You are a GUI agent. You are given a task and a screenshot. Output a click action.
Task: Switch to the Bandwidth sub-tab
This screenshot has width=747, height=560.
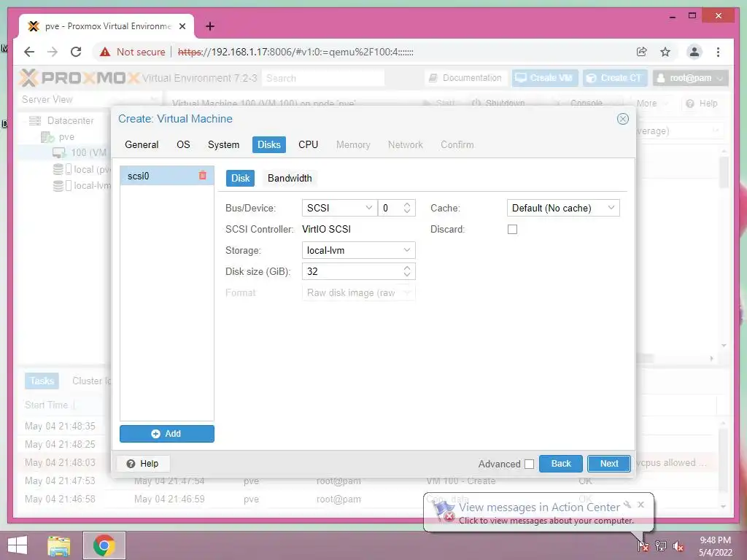(290, 178)
